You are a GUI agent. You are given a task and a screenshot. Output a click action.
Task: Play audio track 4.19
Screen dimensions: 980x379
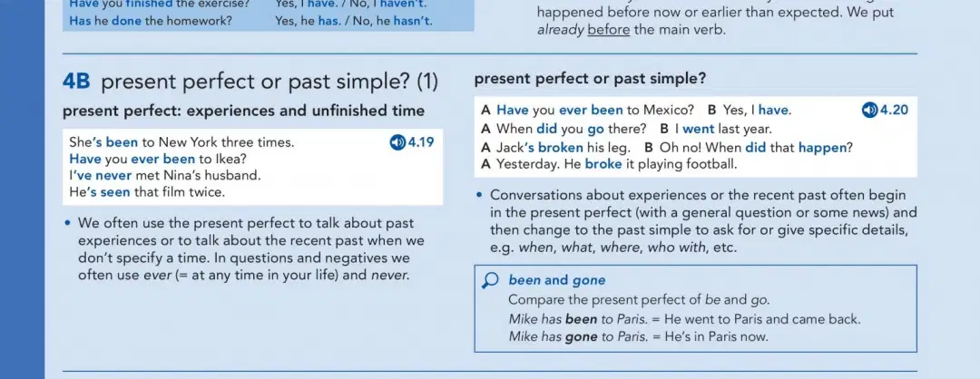click(x=411, y=142)
